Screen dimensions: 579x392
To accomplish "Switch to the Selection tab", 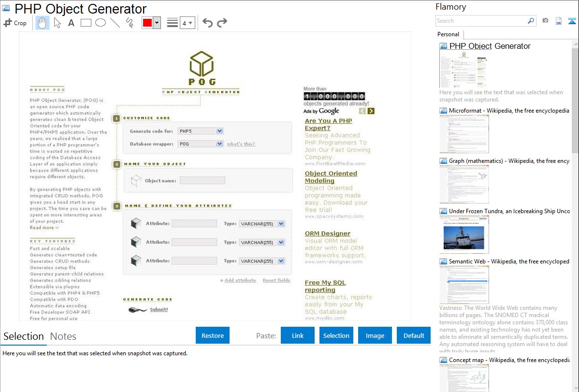I will click(x=24, y=336).
